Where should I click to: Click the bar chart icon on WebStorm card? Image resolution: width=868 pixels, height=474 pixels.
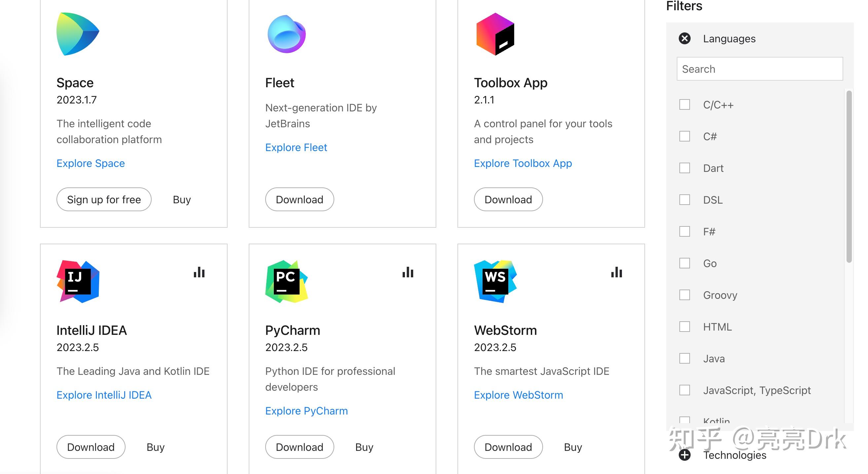[x=616, y=272]
